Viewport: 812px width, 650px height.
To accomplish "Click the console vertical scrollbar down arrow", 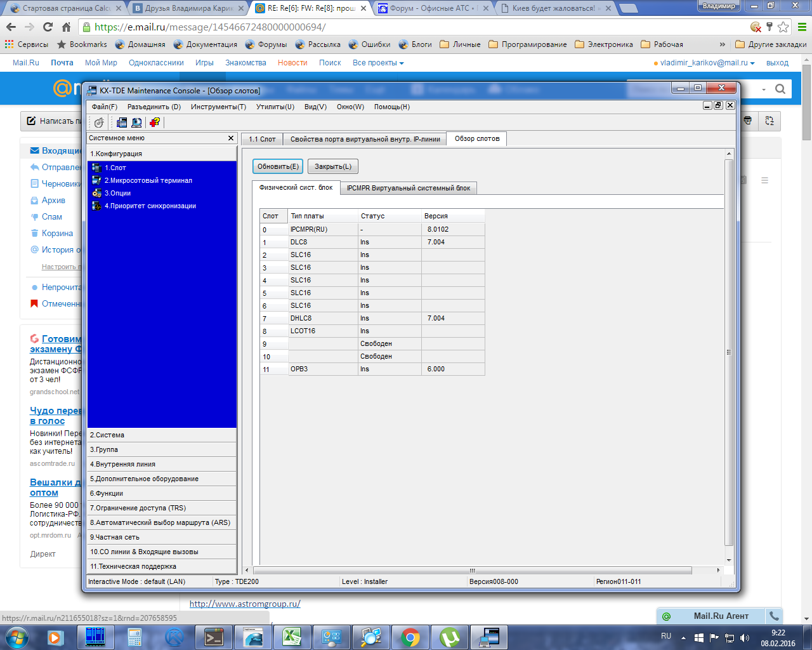I will [729, 560].
